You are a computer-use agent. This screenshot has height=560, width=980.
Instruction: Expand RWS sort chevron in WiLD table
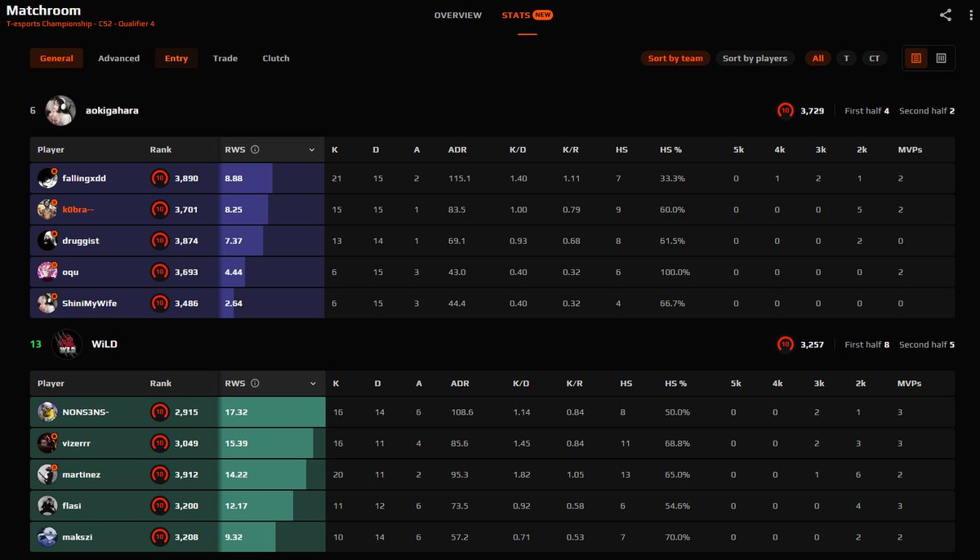point(312,384)
